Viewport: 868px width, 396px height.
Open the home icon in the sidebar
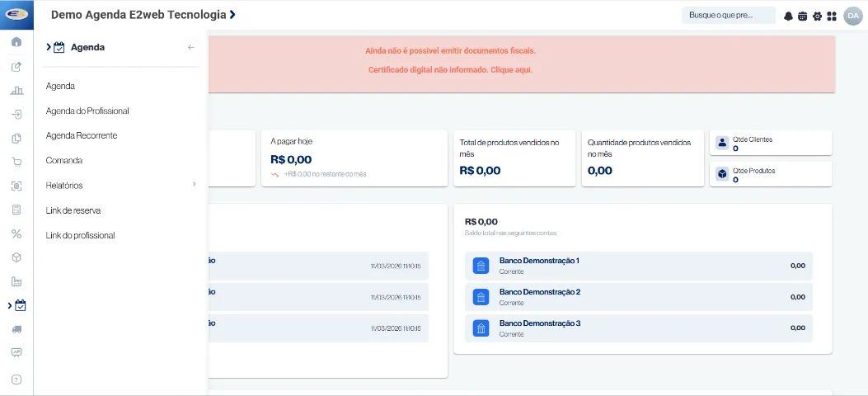click(x=16, y=42)
